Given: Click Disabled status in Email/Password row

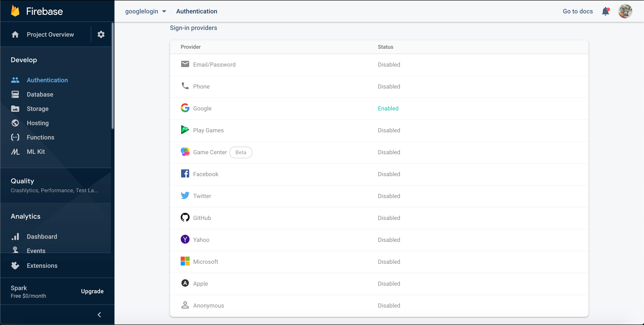Looking at the screenshot, I should tap(389, 64).
